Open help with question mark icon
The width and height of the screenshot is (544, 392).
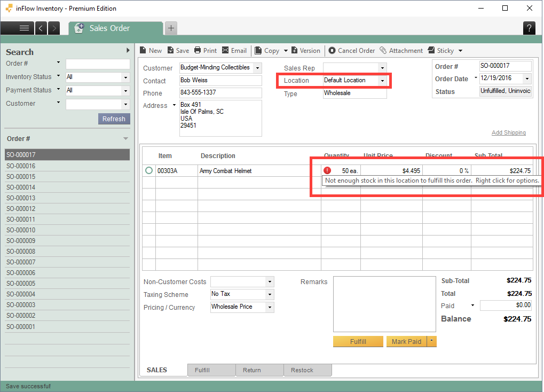529,28
